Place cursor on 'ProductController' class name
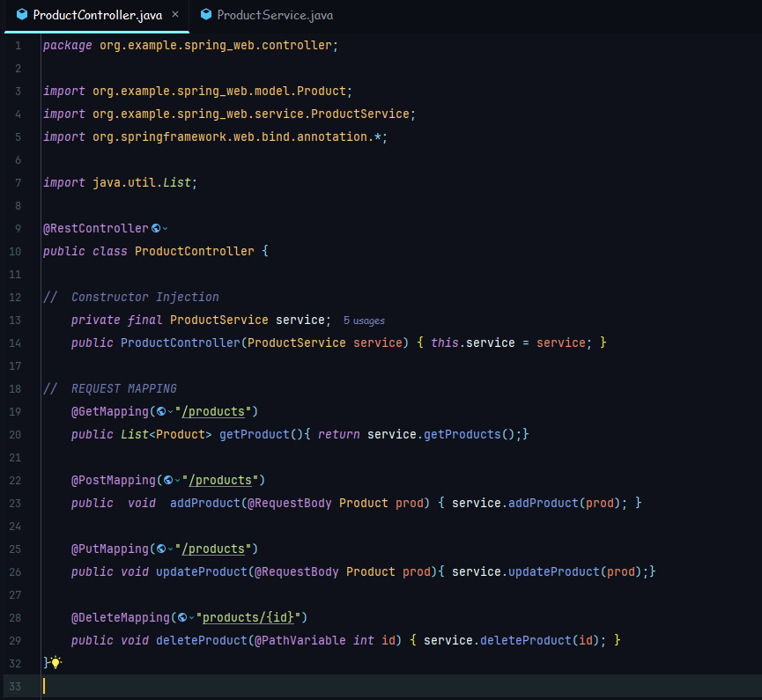 point(195,251)
